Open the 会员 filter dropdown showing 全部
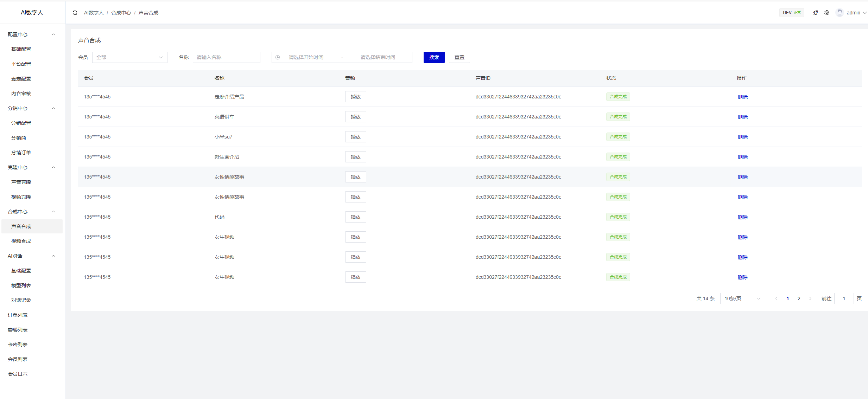868x399 pixels. pyautogui.click(x=129, y=57)
